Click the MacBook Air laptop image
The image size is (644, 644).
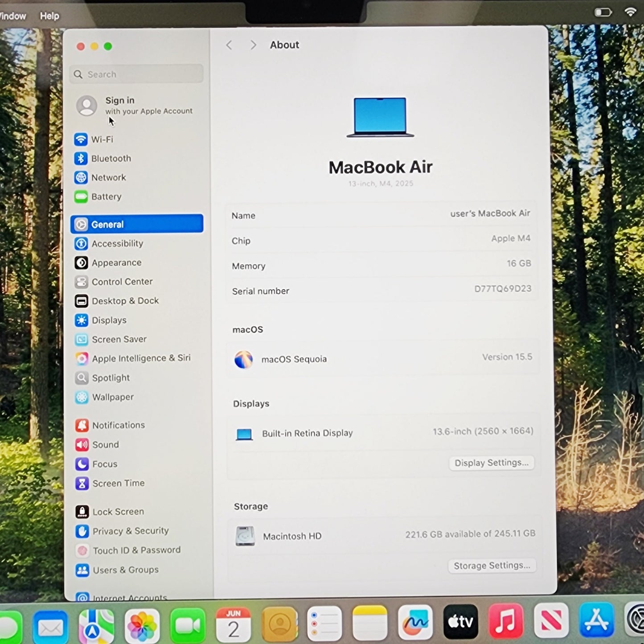(x=380, y=117)
